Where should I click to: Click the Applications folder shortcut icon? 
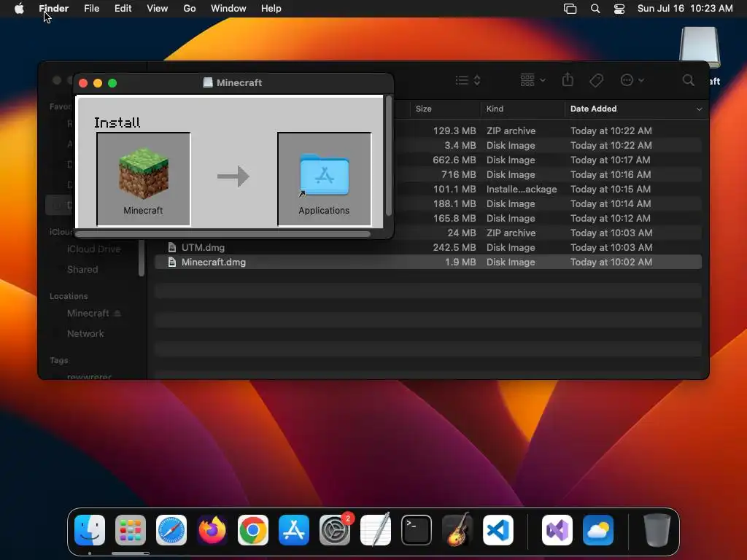click(325, 175)
